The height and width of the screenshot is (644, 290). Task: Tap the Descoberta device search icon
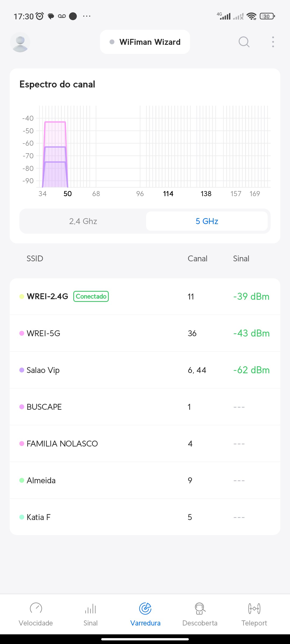(200, 608)
